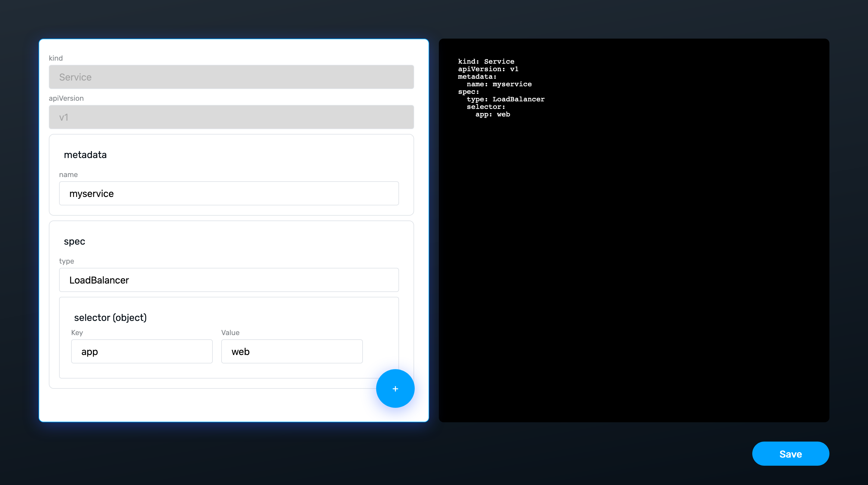This screenshot has width=868, height=485.
Task: Click the blue plus add button
Action: click(395, 388)
